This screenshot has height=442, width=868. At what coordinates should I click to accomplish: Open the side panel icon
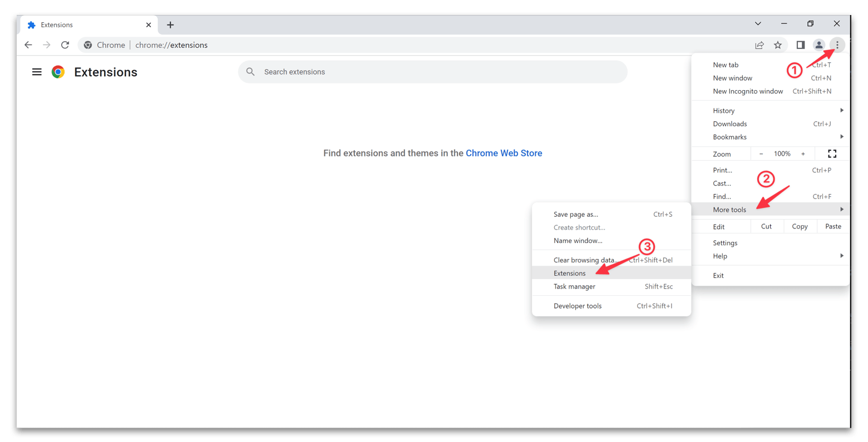pyautogui.click(x=800, y=45)
